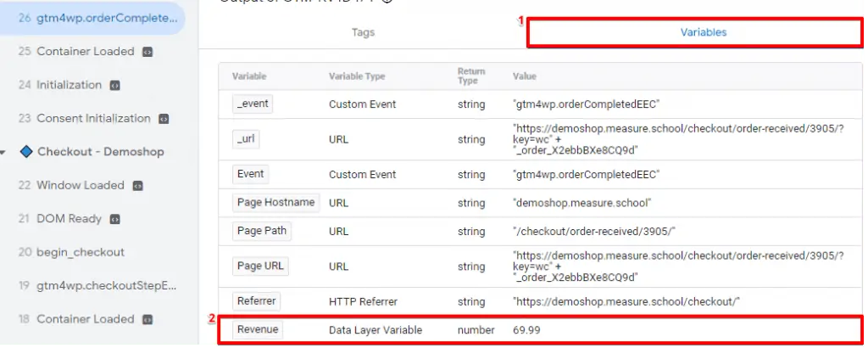Click the Variable column header
Viewport: 868px width, 348px height.
pyautogui.click(x=249, y=76)
